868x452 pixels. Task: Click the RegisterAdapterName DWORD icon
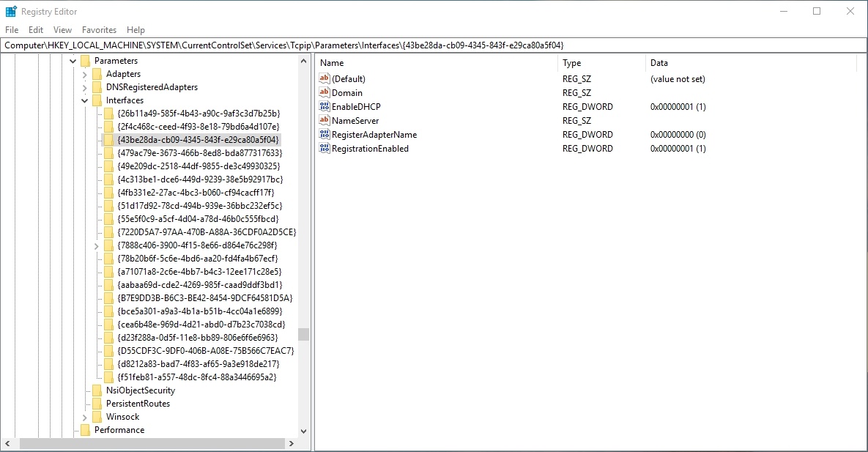click(325, 134)
